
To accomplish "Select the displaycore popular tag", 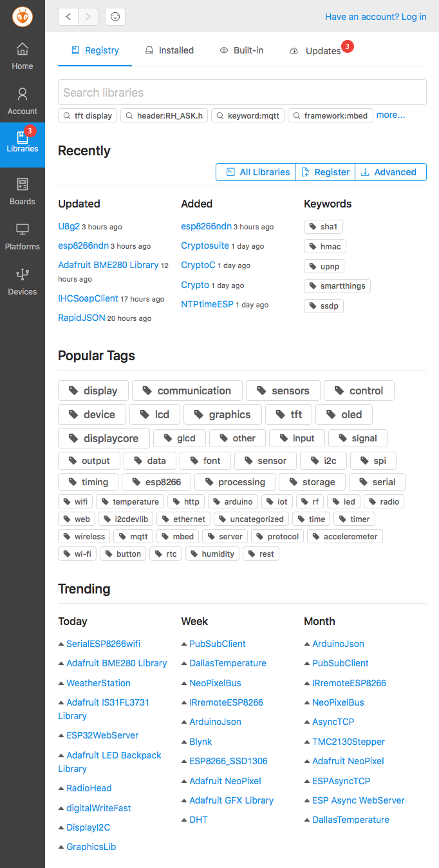I will tap(104, 438).
